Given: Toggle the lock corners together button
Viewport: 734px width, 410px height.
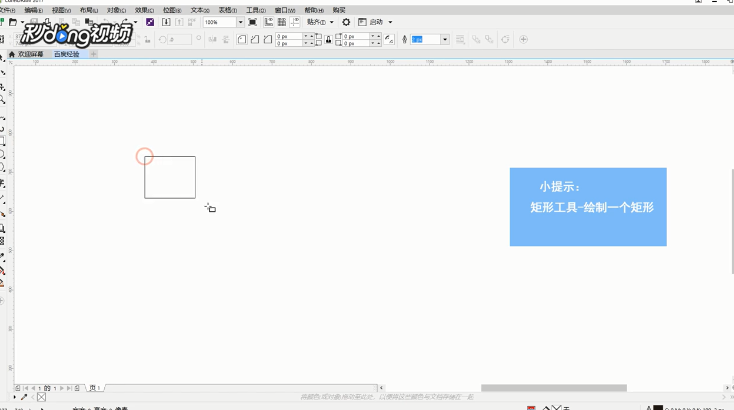Looking at the screenshot, I should [x=329, y=40].
